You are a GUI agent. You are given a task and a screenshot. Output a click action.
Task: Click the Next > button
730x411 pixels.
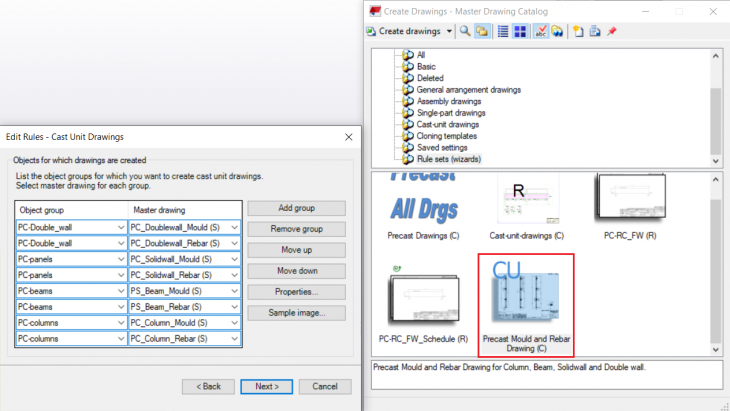267,386
